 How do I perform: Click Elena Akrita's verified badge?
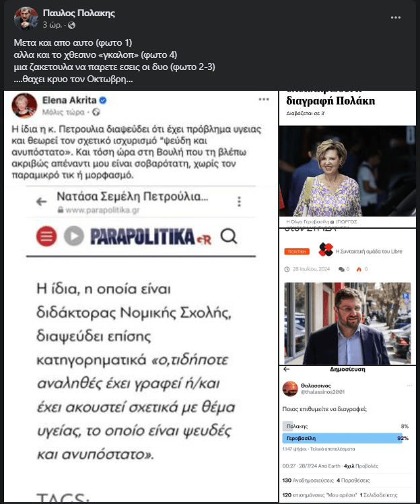(103, 100)
